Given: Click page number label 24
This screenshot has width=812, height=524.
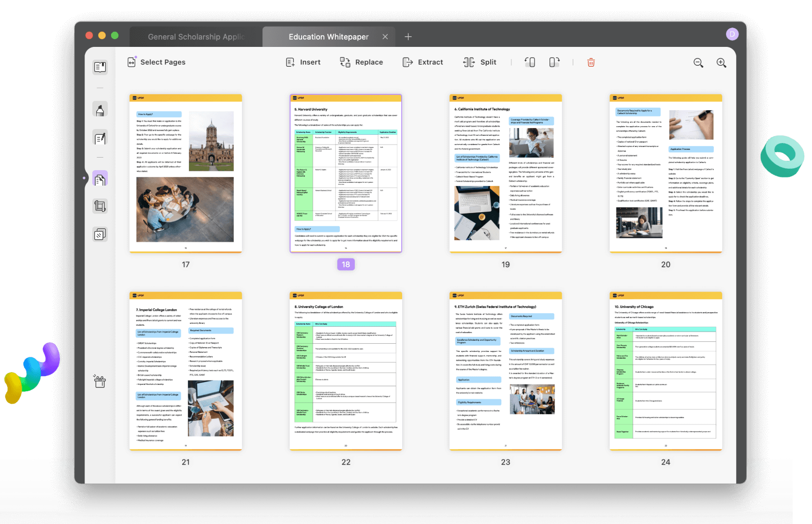Looking at the screenshot, I should (666, 462).
